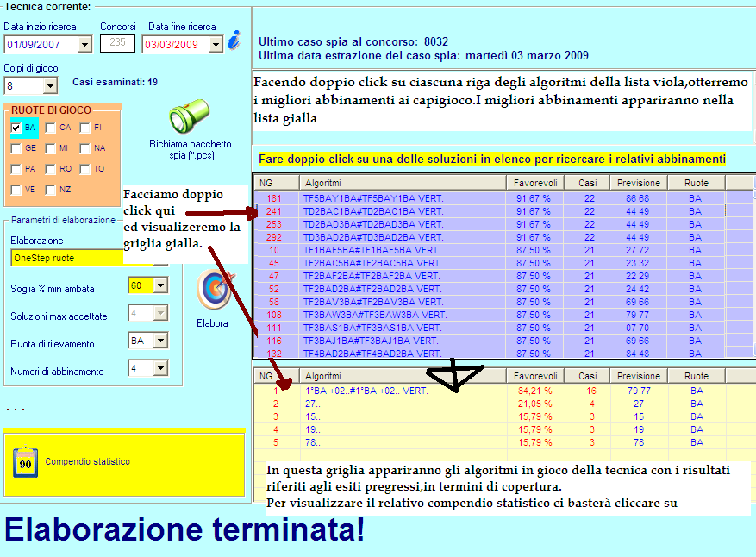
Task: Tick the FI wheel checkbox
Action: pos(84,128)
